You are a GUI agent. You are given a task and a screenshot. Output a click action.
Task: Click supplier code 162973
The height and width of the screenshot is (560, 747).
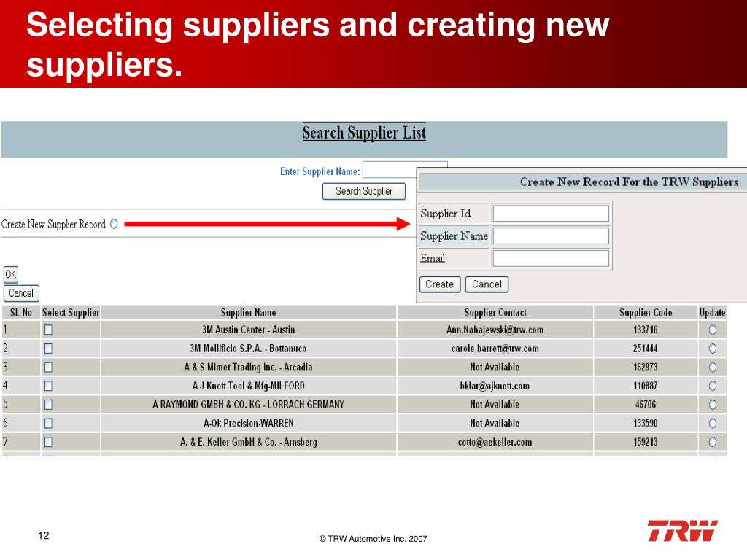point(646,367)
